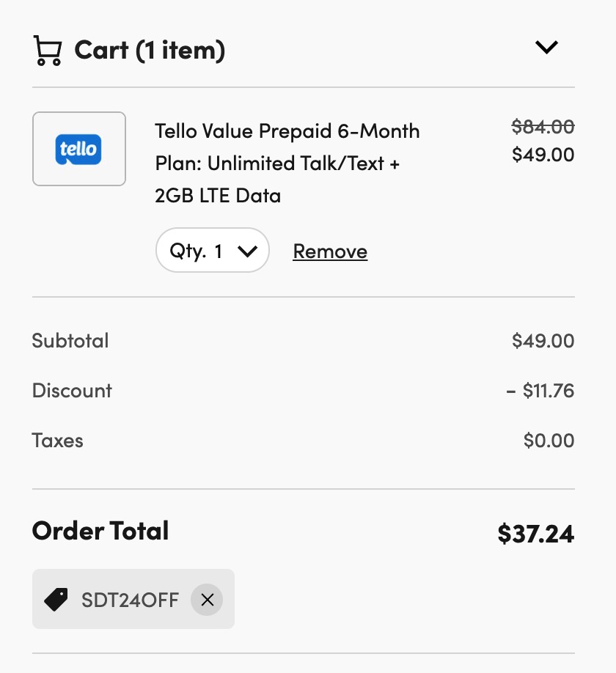
Task: Click the shopping cart icon
Action: [48, 51]
